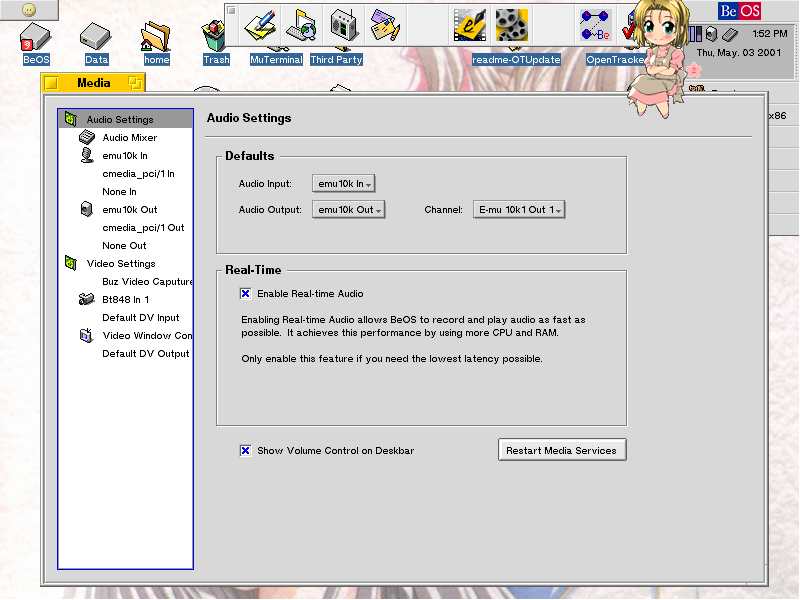
Task: Launch the MuTerminal shortcut icon
Action: click(262, 22)
